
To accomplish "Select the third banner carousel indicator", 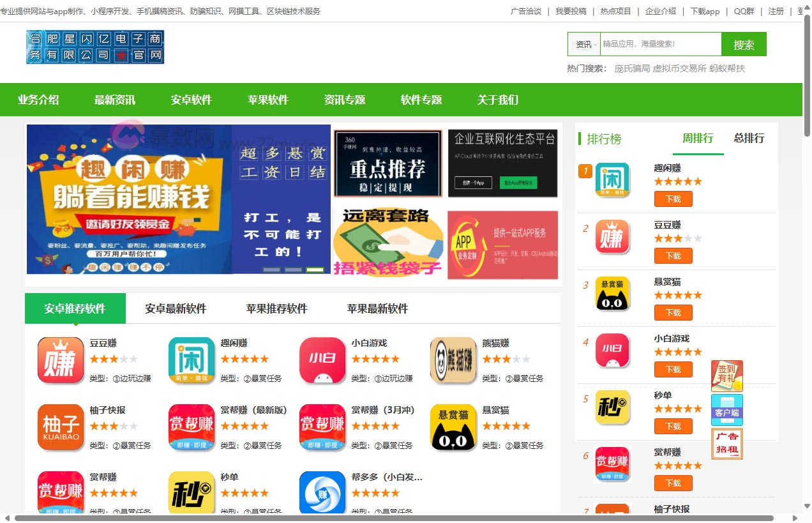I will click(315, 270).
